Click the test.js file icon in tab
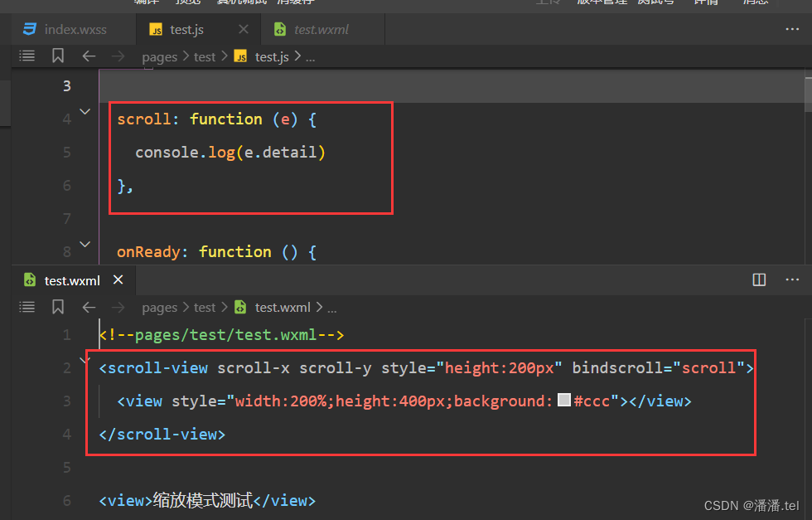Viewport: 812px width, 520px height. click(x=156, y=30)
